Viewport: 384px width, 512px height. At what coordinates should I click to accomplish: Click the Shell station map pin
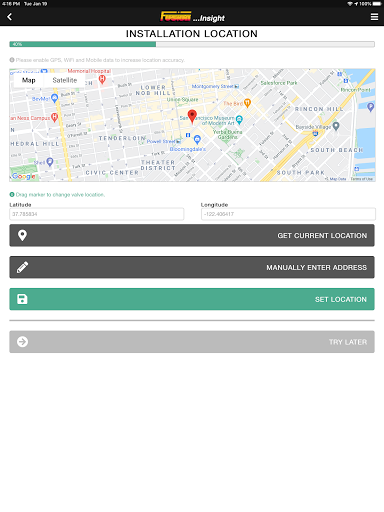pos(50,162)
